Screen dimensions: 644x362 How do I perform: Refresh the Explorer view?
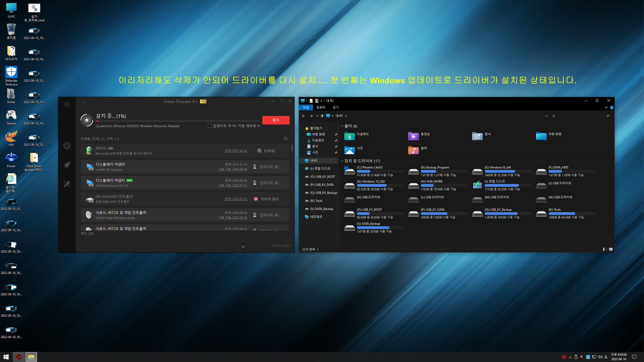pos(554,116)
